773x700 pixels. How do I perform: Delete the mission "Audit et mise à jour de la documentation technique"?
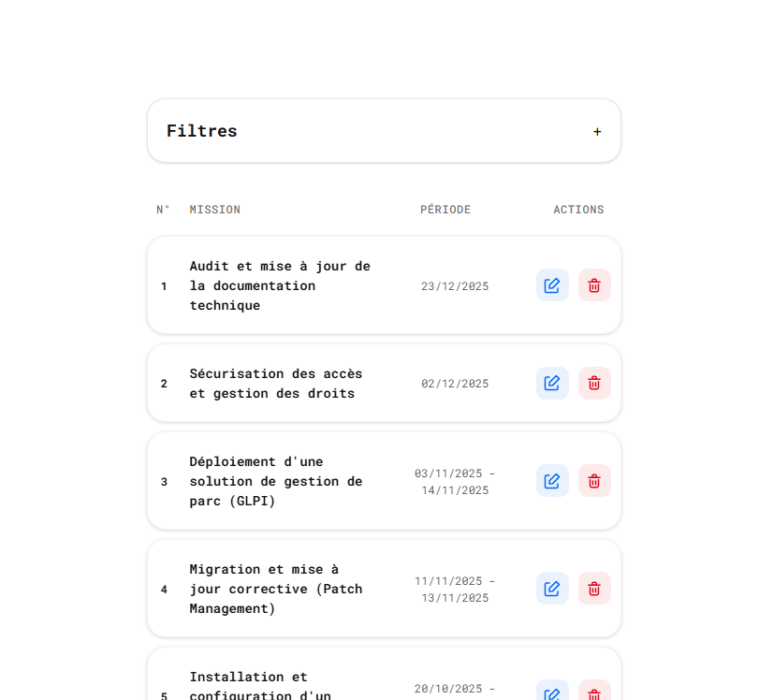pos(594,285)
